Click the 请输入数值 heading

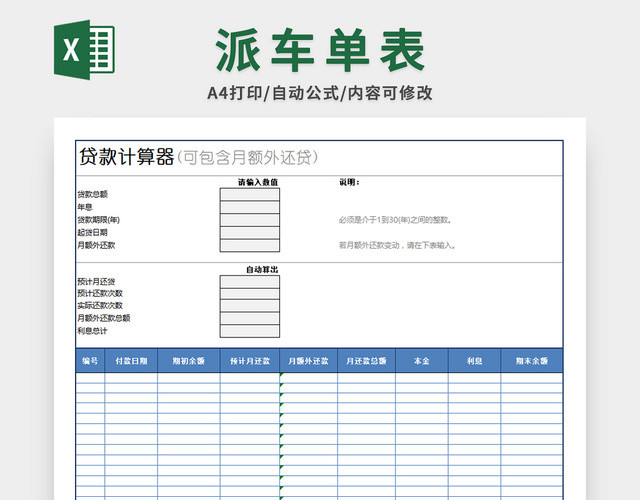tap(258, 182)
